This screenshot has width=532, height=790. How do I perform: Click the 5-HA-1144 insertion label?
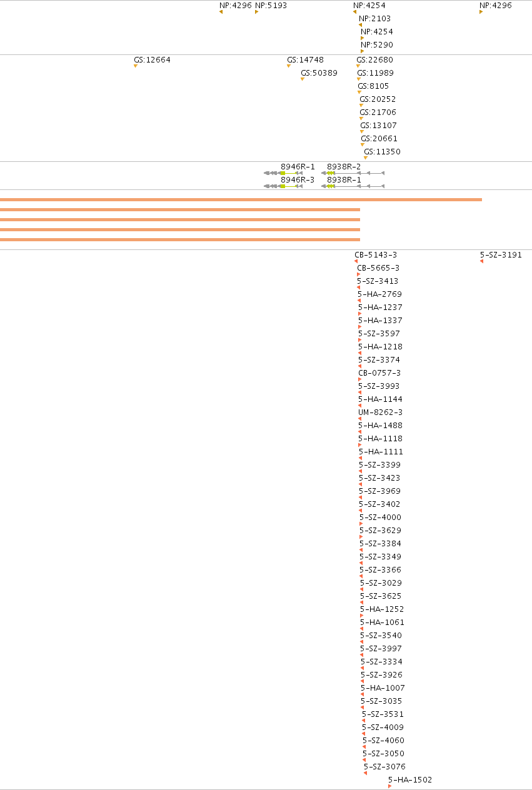[x=380, y=399]
